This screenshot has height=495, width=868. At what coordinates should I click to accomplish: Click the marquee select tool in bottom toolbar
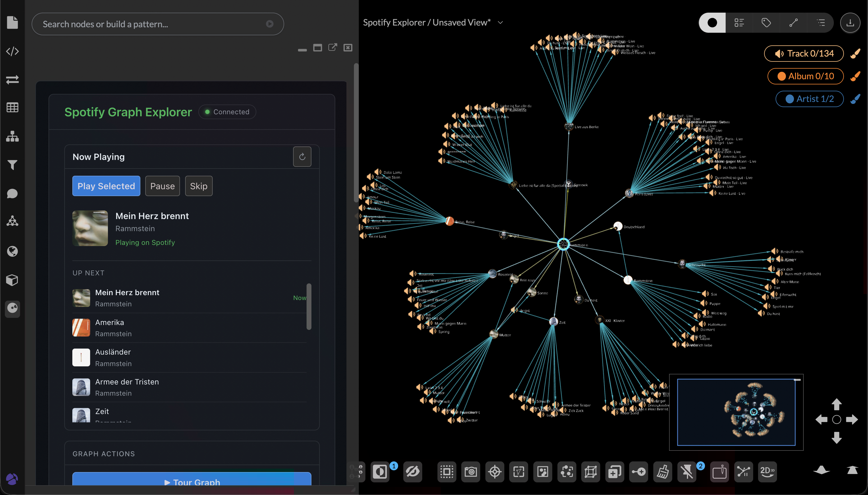click(447, 471)
